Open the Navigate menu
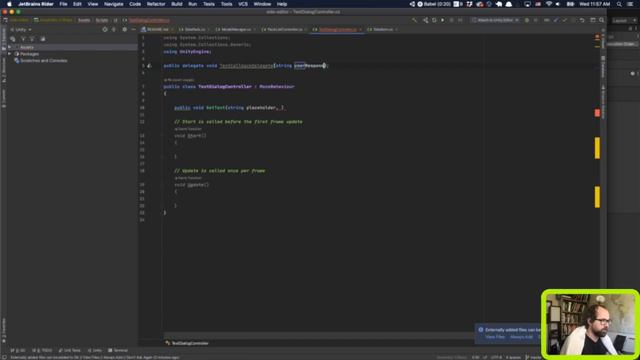 [113, 4]
